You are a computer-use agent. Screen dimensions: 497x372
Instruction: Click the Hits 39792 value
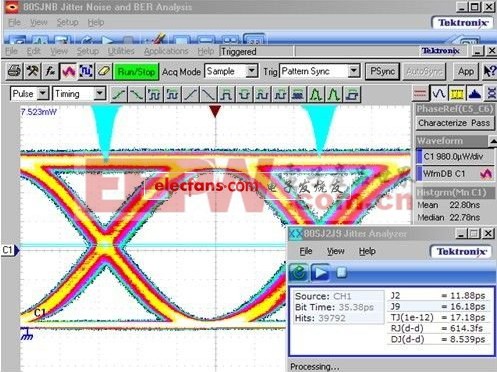tap(331, 318)
